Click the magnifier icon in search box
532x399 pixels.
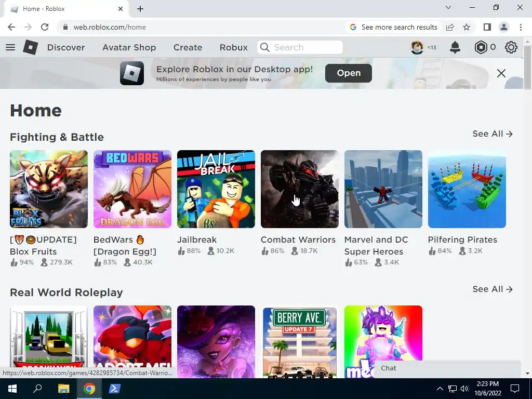pos(264,47)
